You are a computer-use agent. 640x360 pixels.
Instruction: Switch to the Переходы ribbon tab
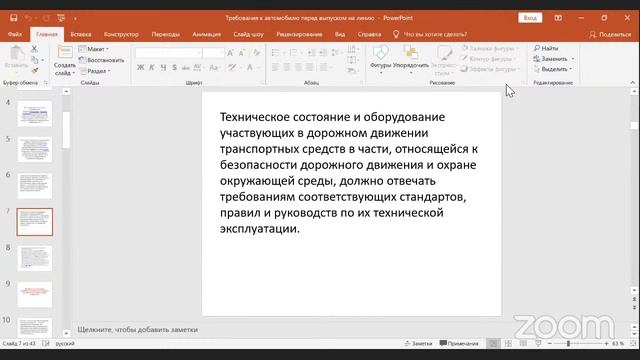tap(165, 34)
